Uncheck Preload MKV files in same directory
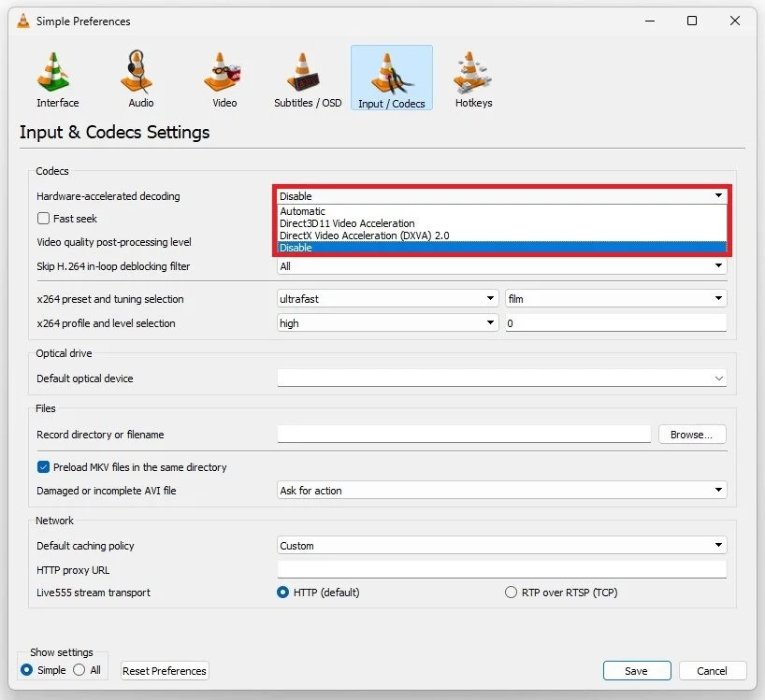 point(43,467)
